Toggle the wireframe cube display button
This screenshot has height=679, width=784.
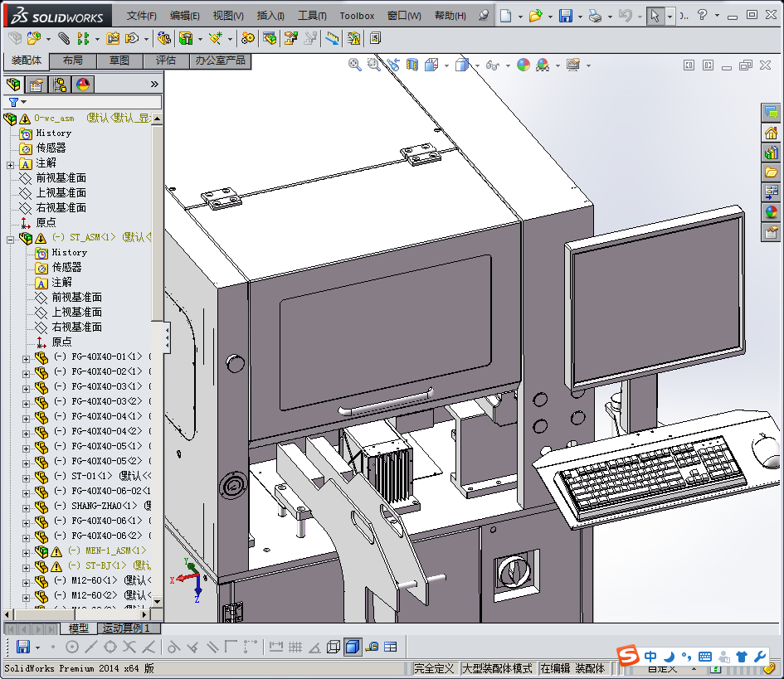point(333,647)
